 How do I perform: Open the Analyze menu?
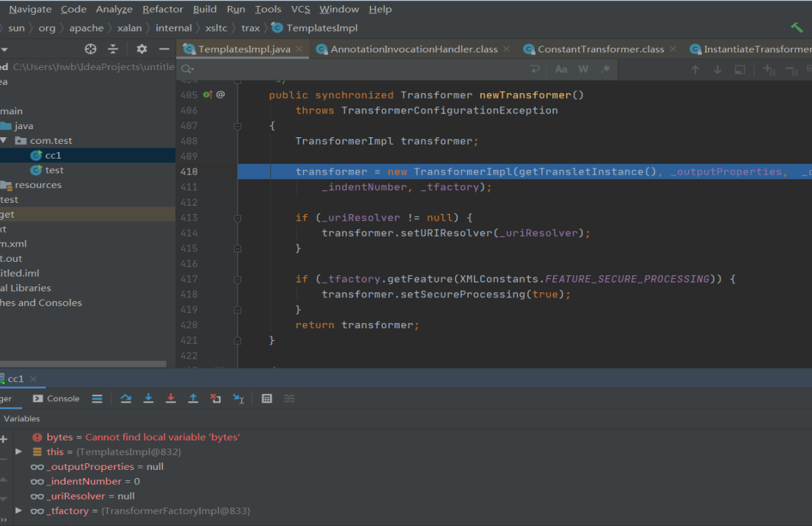pyautogui.click(x=114, y=10)
